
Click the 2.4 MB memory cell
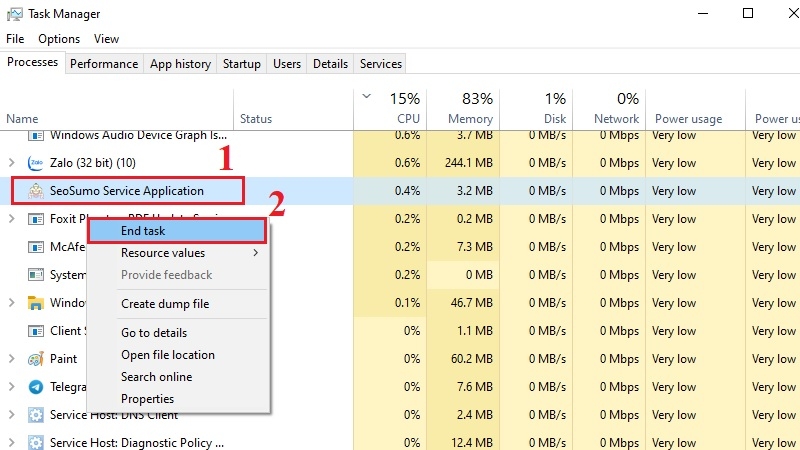475,415
